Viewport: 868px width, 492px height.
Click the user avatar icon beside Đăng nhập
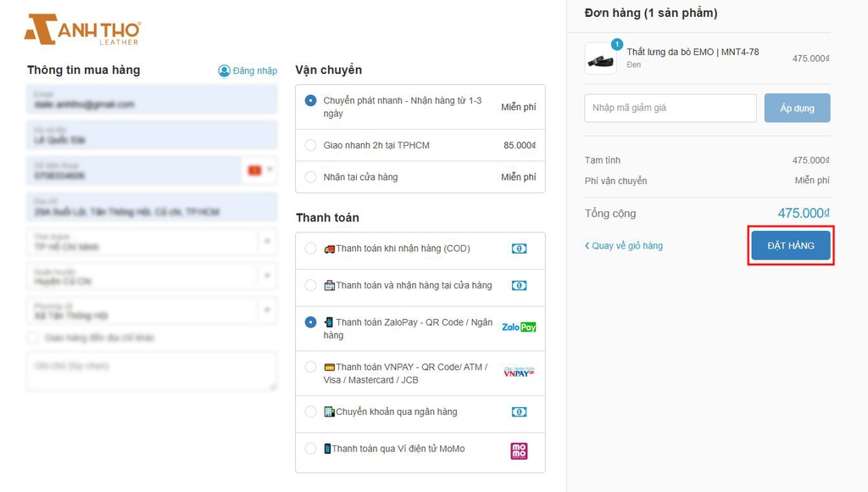point(224,71)
